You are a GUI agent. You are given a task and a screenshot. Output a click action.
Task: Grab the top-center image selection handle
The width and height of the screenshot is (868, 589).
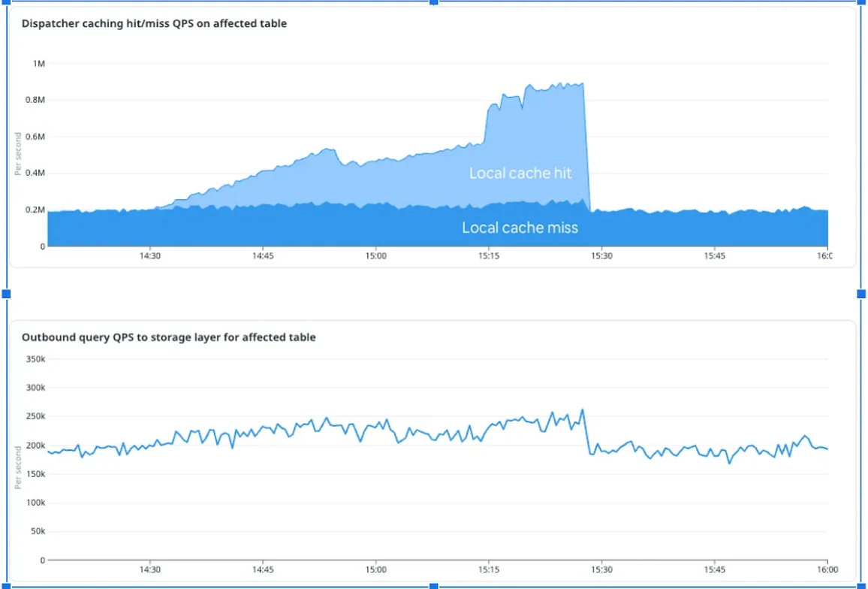434,2
